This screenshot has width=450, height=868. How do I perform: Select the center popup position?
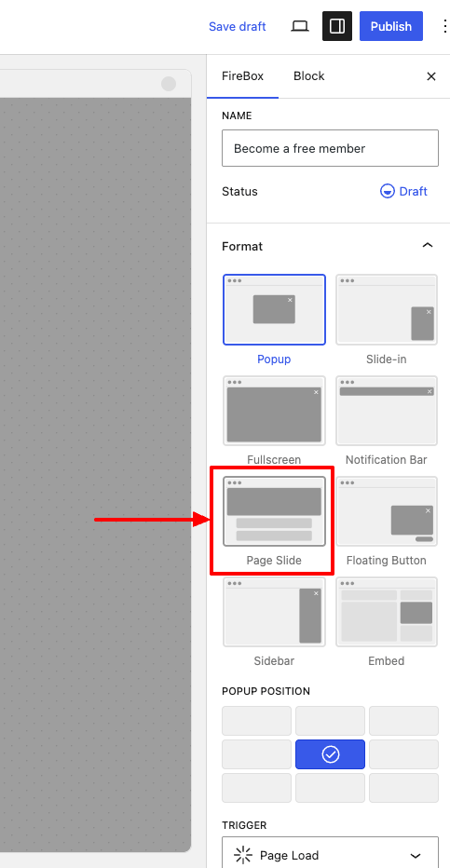coord(331,754)
